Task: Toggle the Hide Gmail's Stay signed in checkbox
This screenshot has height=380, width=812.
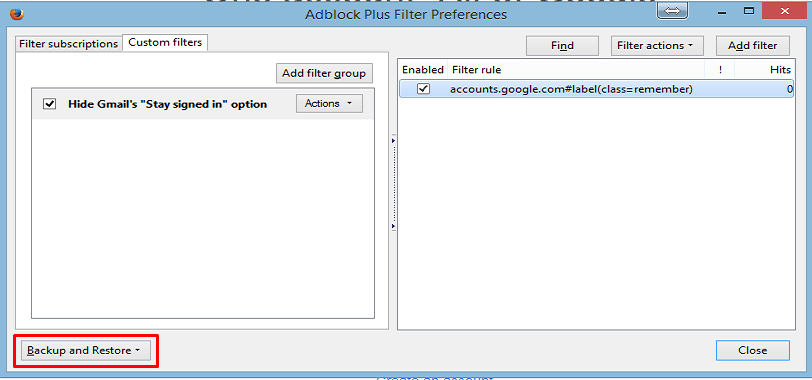Action: pyautogui.click(x=50, y=104)
